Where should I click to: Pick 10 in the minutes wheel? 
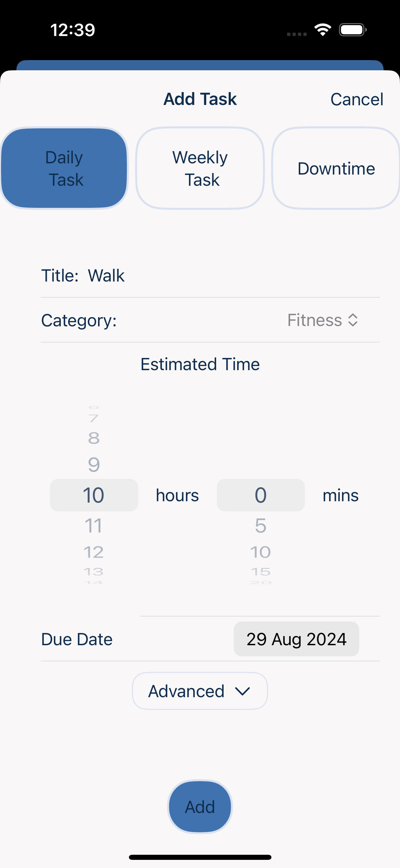coord(261,552)
